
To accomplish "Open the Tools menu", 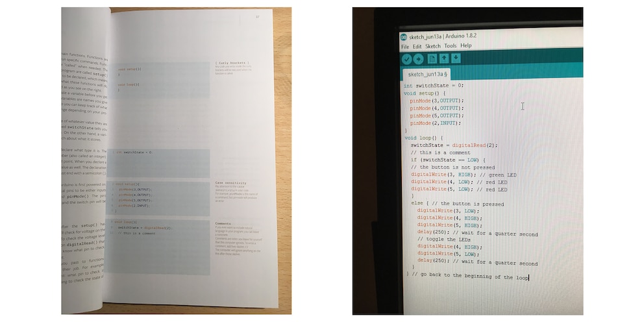I will tap(451, 46).
